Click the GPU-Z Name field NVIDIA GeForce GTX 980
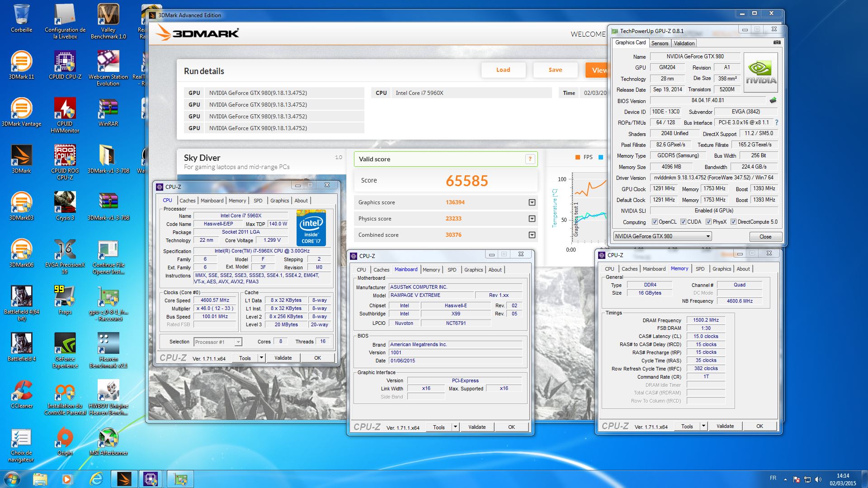The height and width of the screenshot is (488, 868). (695, 56)
